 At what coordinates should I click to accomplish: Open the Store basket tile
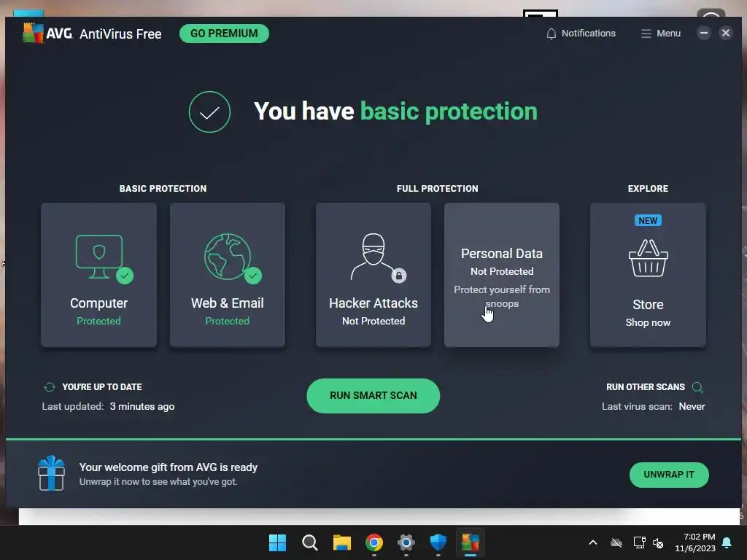[x=648, y=275]
